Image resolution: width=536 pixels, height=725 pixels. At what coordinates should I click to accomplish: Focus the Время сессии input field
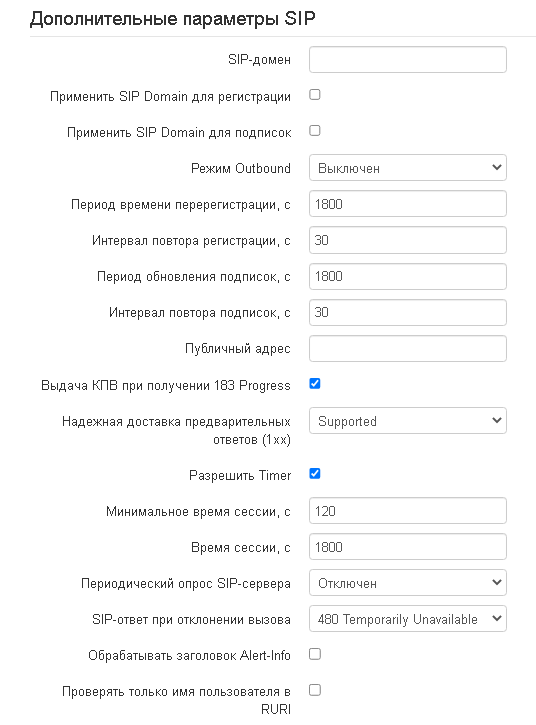[407, 547]
